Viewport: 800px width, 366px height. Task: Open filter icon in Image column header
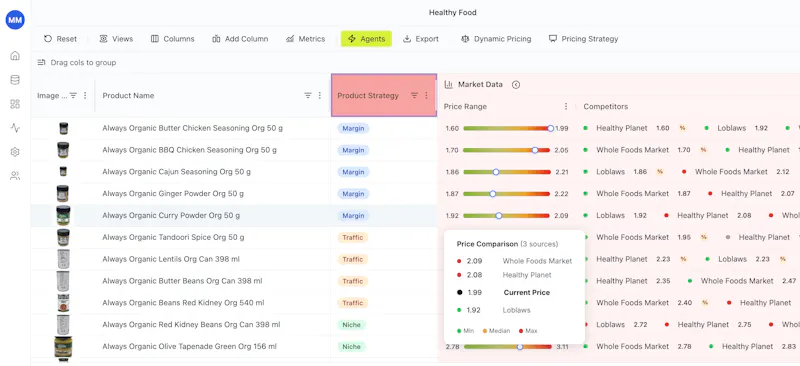pyautogui.click(x=73, y=95)
